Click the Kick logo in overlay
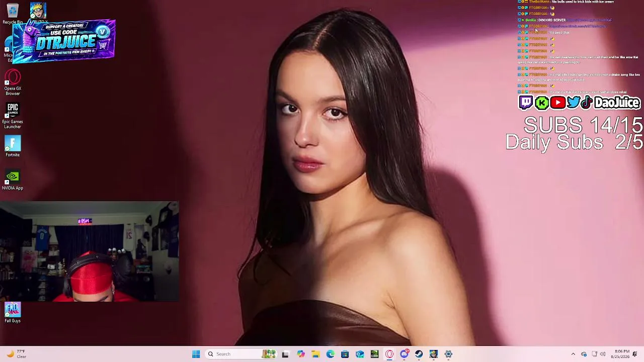 point(542,103)
